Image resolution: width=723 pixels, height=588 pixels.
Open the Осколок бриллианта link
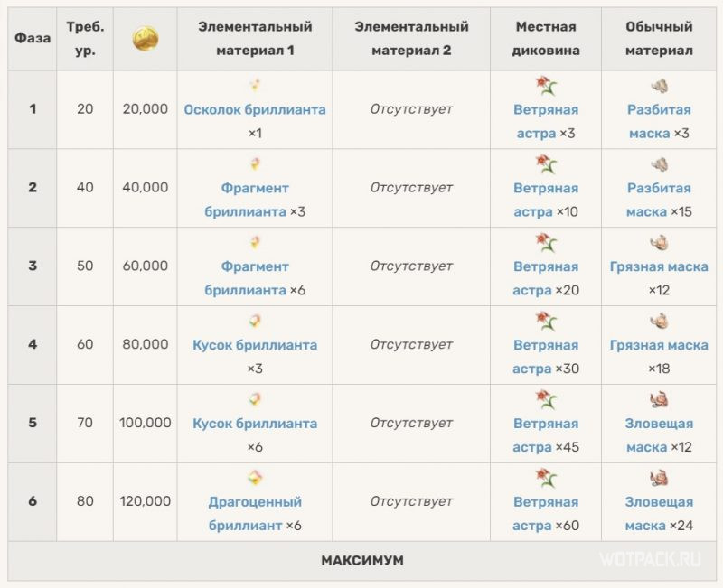(x=255, y=109)
